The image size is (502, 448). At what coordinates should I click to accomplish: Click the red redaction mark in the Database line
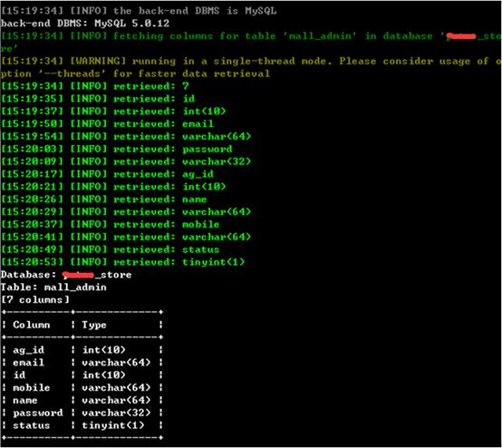pyautogui.click(x=78, y=275)
